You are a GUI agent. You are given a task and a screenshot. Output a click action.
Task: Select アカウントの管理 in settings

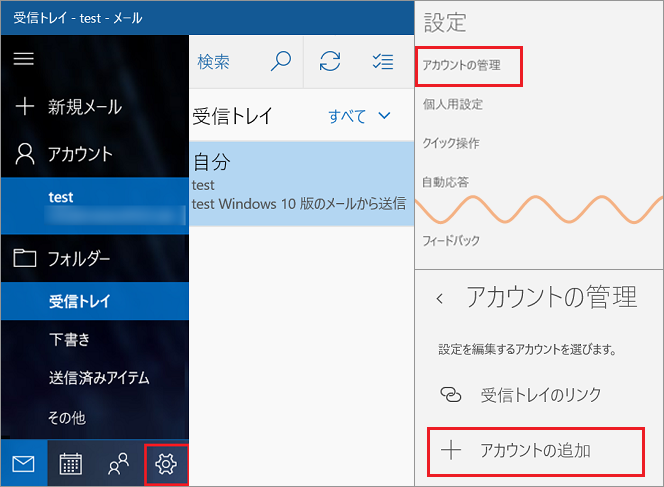pos(461,66)
